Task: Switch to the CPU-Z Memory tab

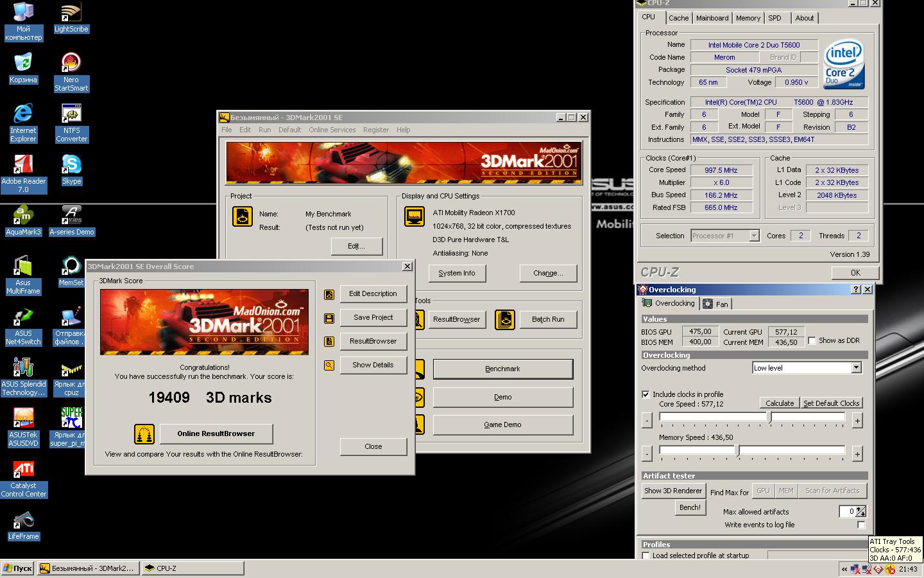Action: (x=748, y=18)
